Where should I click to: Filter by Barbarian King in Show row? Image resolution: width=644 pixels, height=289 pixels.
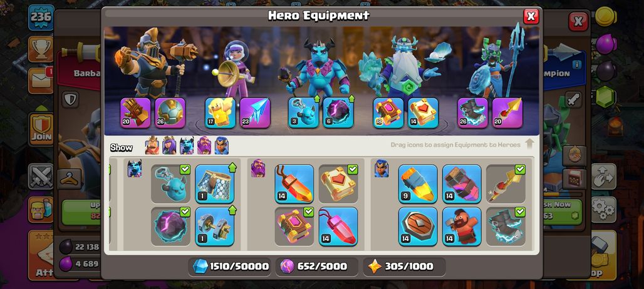tap(152, 146)
